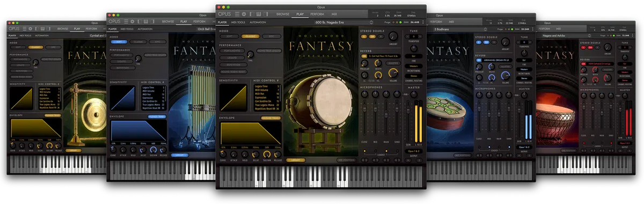Viewport: 644px width, 204px height.
Task: Open the Microtuning Western dropdown
Action: pos(413,66)
